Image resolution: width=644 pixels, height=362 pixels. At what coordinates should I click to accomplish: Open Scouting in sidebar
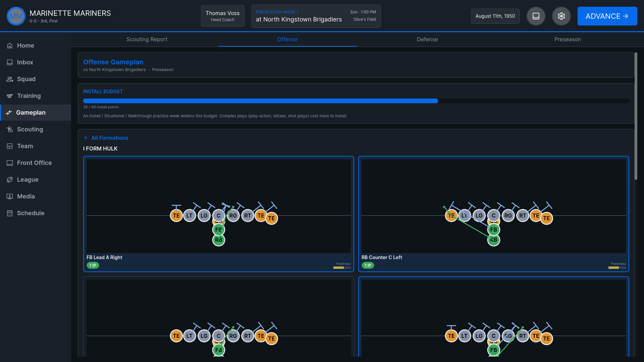tap(36, 129)
